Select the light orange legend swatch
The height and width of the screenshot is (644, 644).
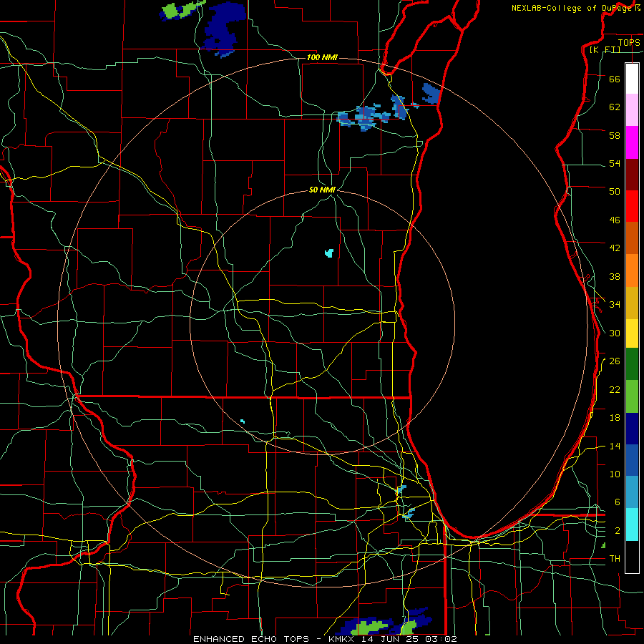(x=632, y=270)
